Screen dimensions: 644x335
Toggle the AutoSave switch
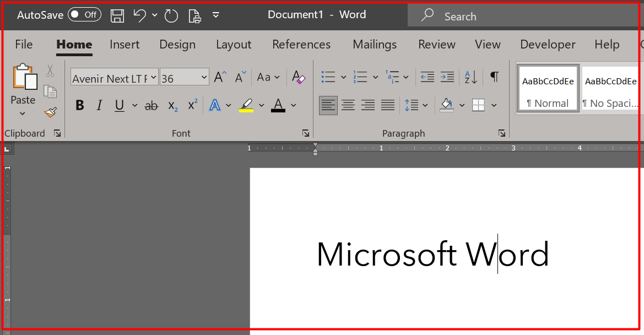[84, 15]
